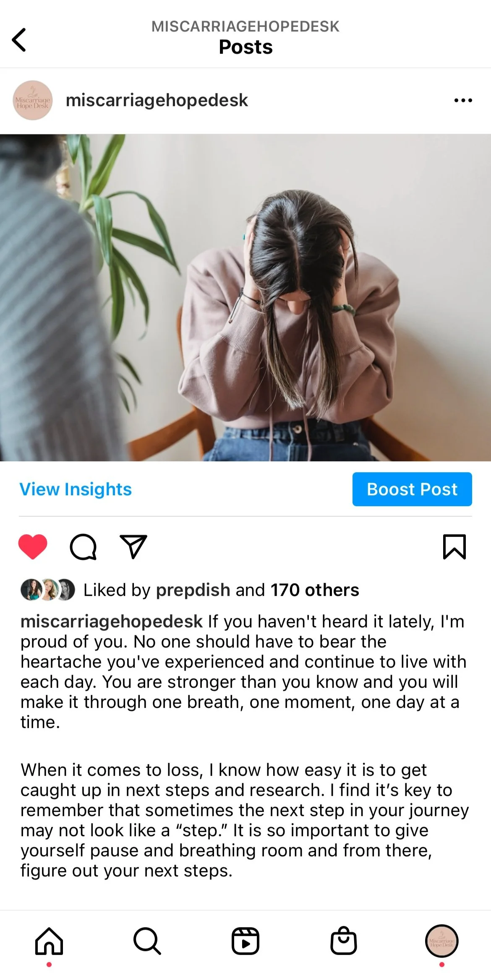Open the three-dot post options menu
The image size is (491, 980).
(463, 100)
